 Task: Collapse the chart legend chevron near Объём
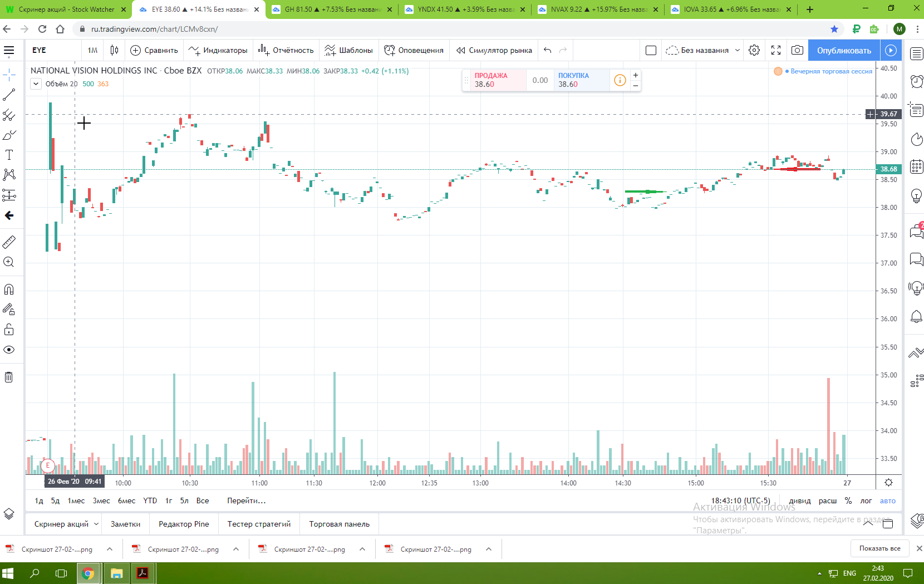coord(36,84)
